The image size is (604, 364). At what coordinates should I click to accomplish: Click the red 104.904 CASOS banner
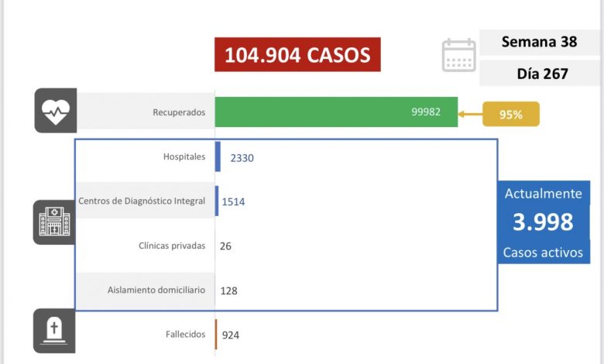[297, 54]
